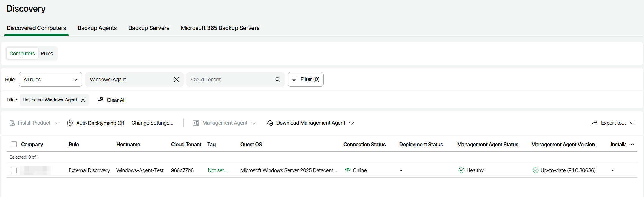The image size is (644, 197).
Task: Click the Clear All filters icon
Action: click(x=100, y=100)
